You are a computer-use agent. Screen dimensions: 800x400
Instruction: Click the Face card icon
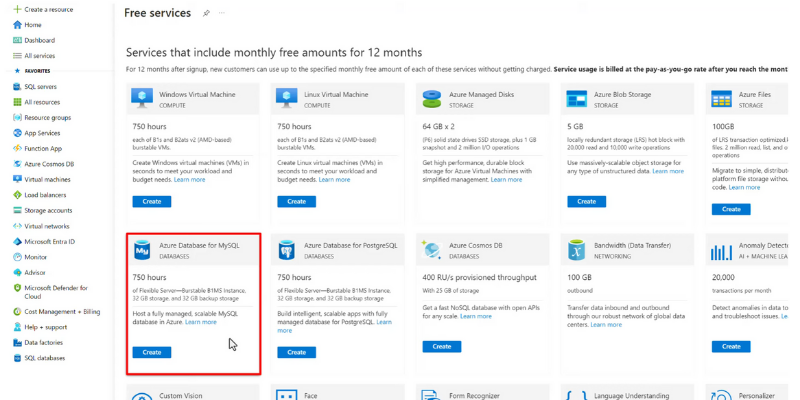pyautogui.click(x=287, y=395)
